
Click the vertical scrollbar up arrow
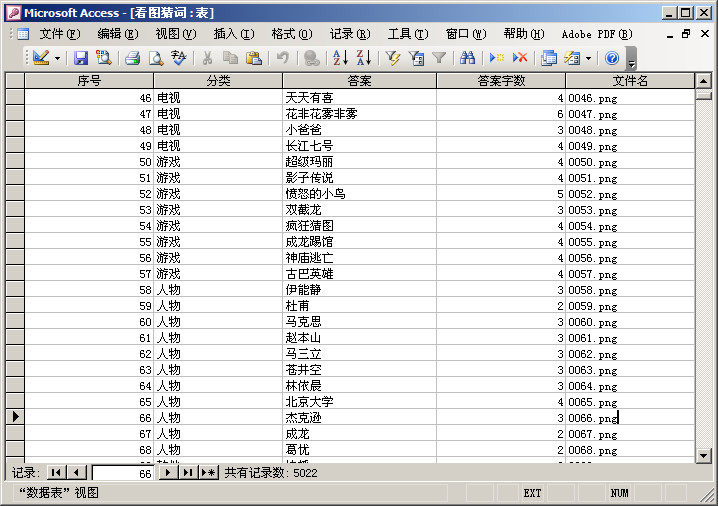(x=703, y=81)
